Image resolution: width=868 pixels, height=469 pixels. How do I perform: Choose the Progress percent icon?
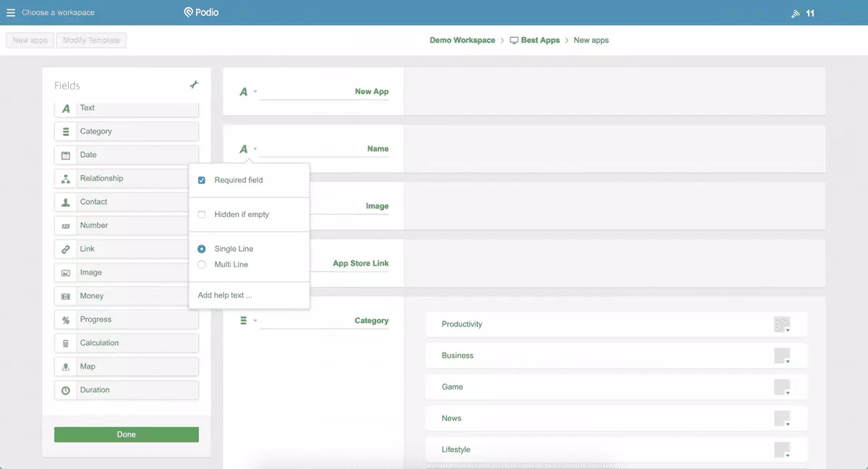66,320
